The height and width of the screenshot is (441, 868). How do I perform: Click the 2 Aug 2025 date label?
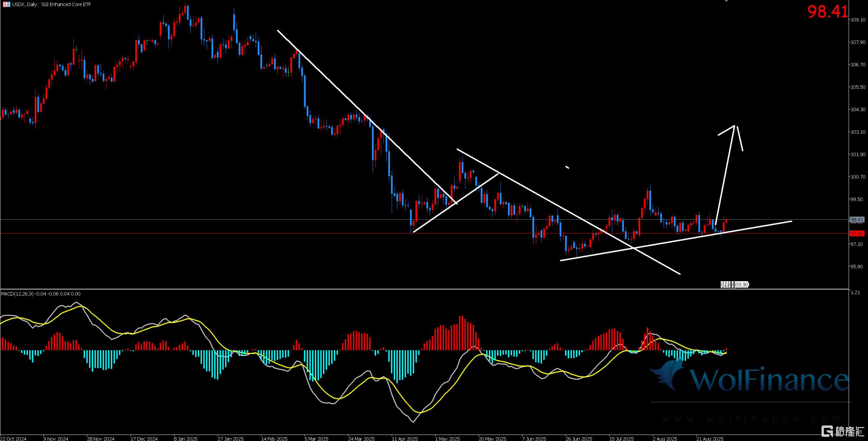click(665, 438)
